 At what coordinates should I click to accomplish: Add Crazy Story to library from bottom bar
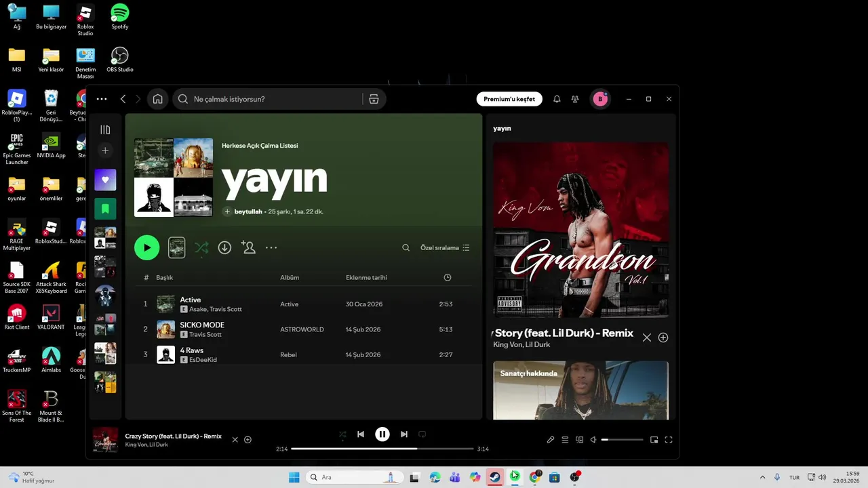(248, 440)
